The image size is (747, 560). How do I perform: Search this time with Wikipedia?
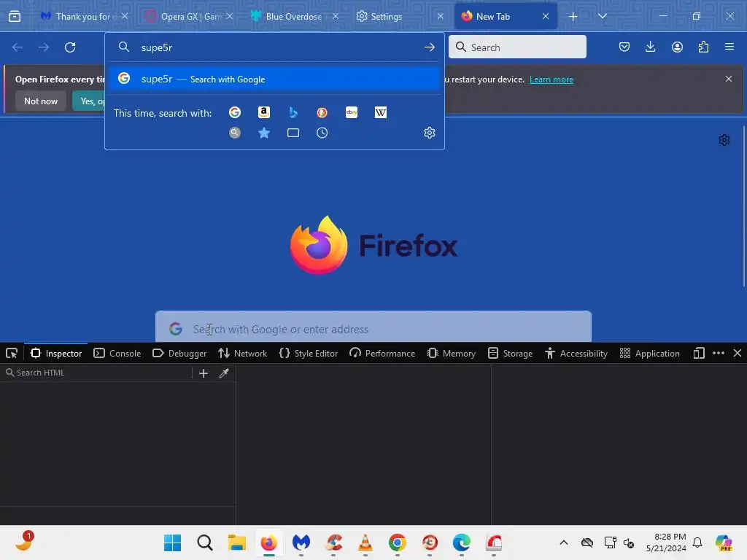[x=381, y=112]
